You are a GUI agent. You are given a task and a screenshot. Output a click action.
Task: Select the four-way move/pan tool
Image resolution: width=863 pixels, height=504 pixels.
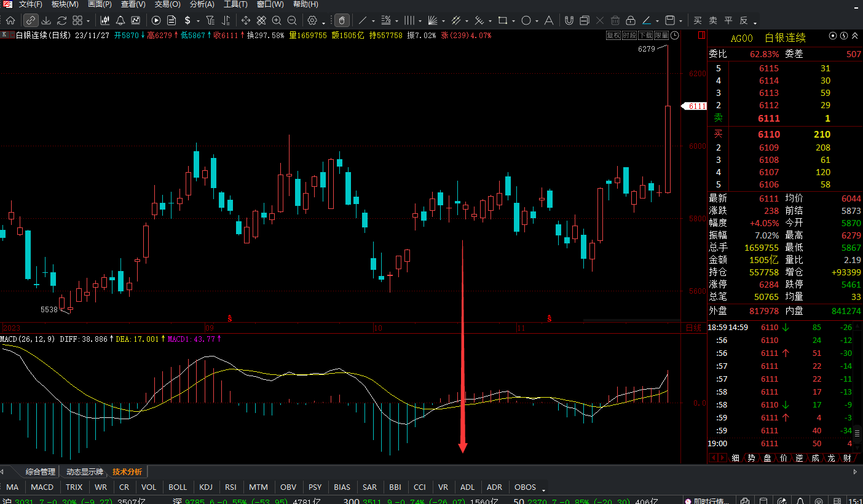[246, 20]
